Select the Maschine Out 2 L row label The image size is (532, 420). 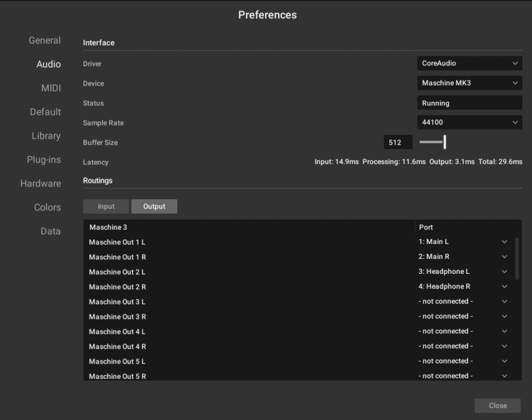117,272
